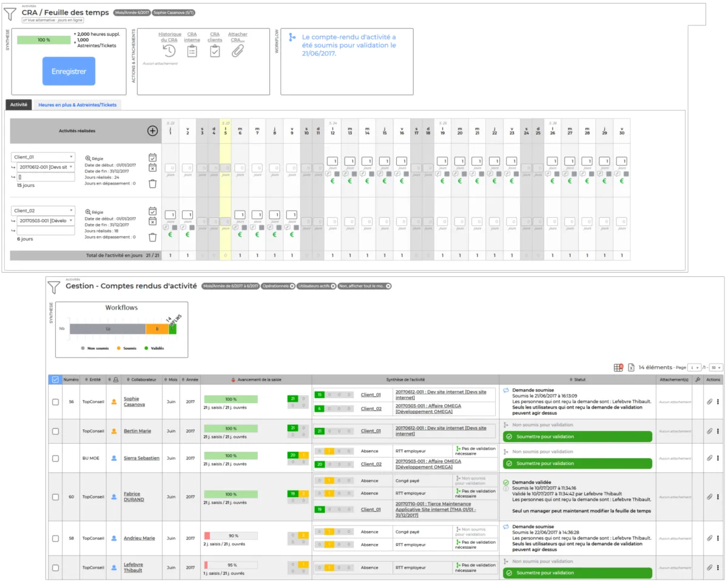Open the filter funnel in Gestion - Comptes rendus d'activité

click(54, 287)
